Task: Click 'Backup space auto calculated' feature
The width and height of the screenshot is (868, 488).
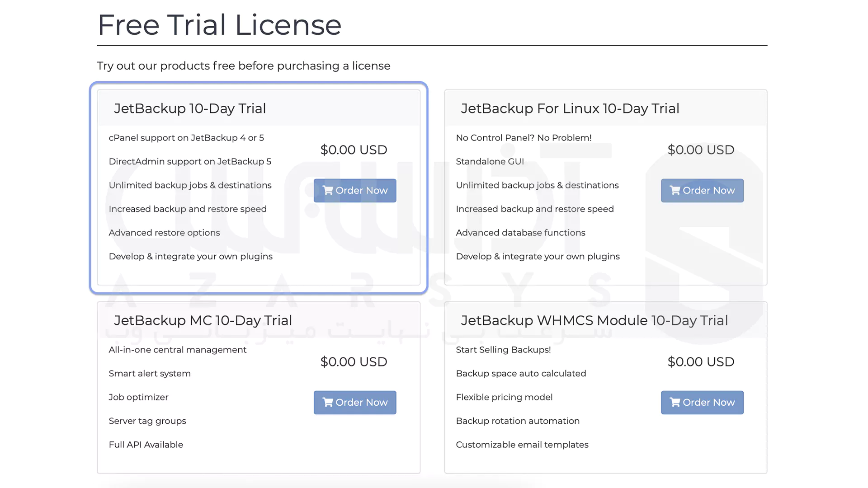Action: (521, 374)
